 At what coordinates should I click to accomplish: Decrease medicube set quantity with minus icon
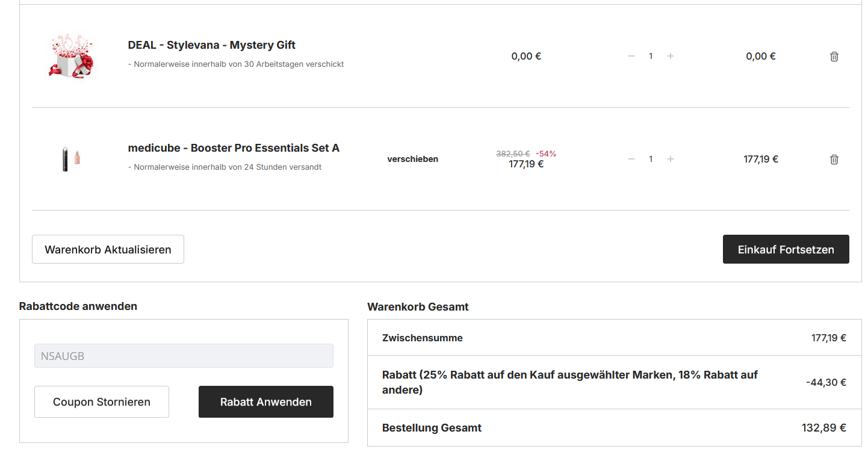tap(631, 159)
